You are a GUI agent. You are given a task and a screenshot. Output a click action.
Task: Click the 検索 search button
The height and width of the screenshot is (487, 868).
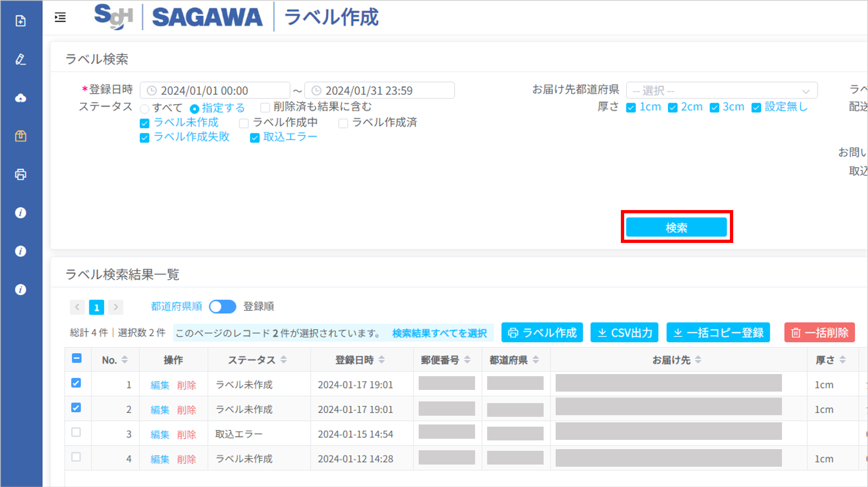tap(676, 228)
